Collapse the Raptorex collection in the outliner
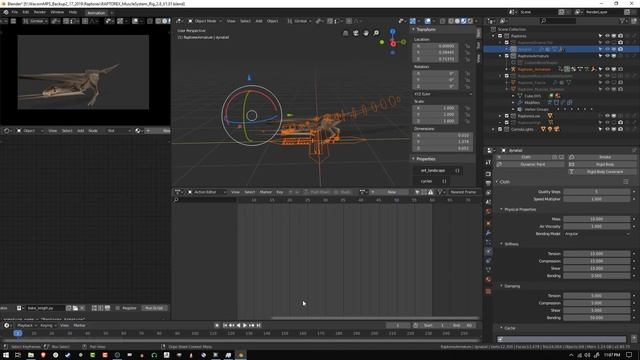Viewport: 640px width, 360px height. click(x=493, y=36)
